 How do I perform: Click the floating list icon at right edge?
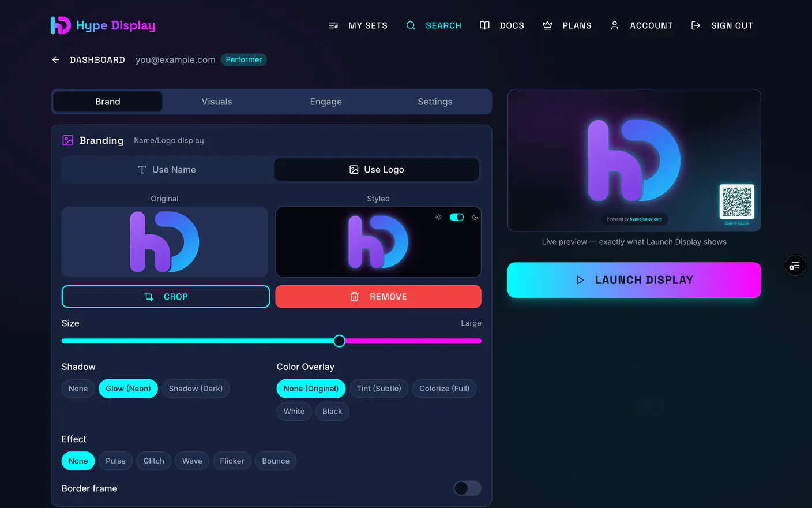pyautogui.click(x=795, y=266)
